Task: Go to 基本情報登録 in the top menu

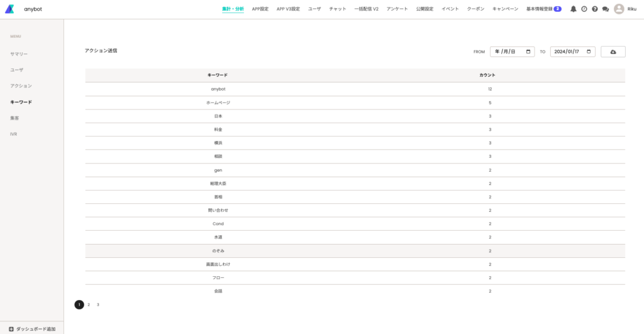Action: pos(539,9)
